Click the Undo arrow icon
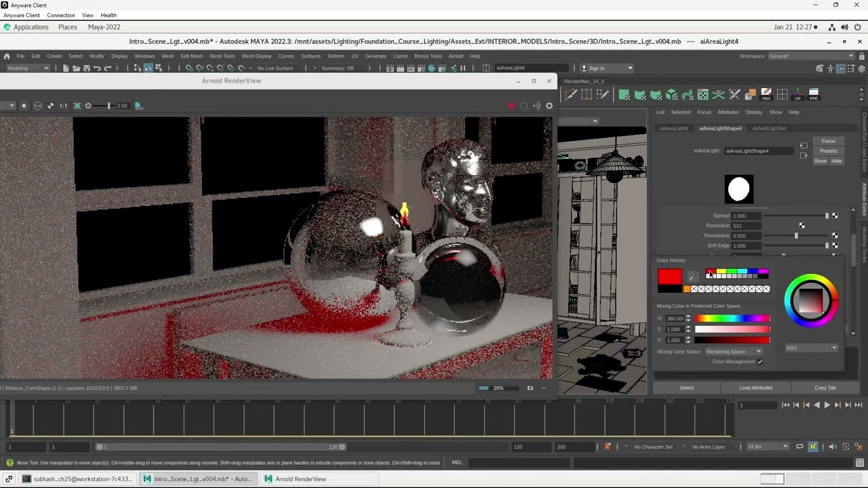 [x=97, y=68]
